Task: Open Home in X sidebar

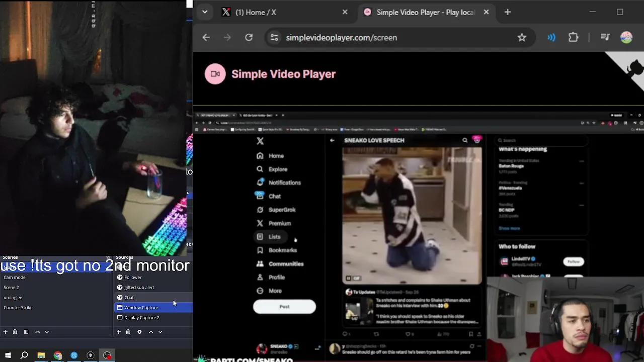Action: 270,156
